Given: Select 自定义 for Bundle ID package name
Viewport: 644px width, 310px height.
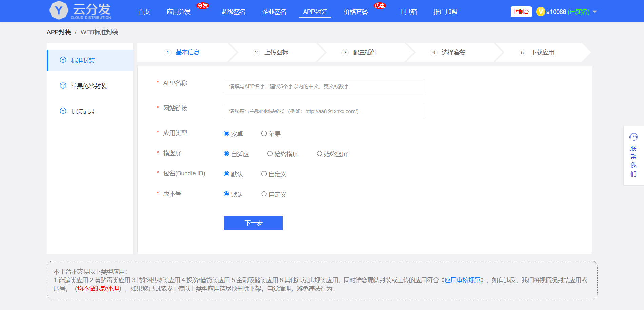Looking at the screenshot, I should coord(264,174).
